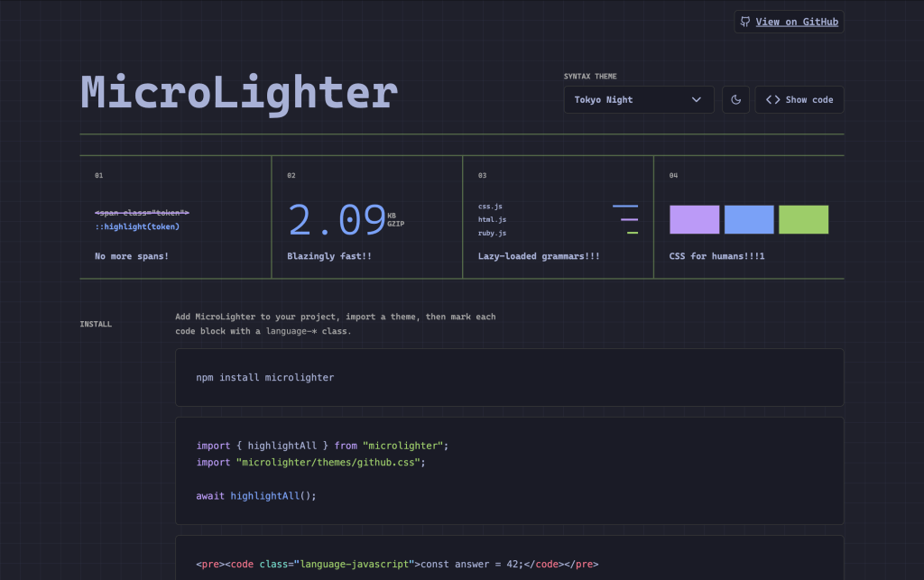Click the syntax theme dropdown chevron
Screen dimensions: 924x580
pyautogui.click(x=696, y=99)
